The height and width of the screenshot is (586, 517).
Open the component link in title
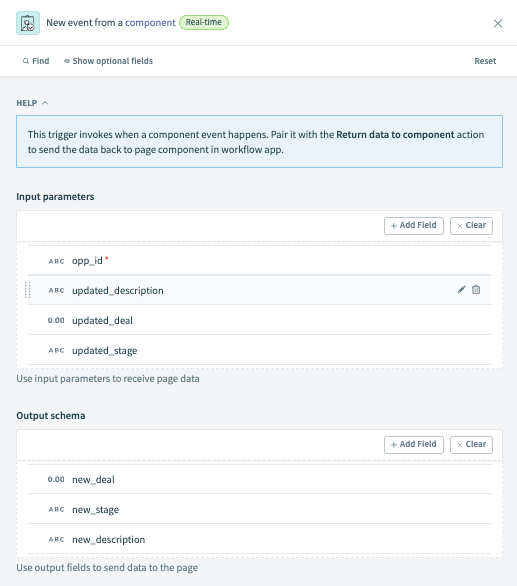(x=150, y=23)
